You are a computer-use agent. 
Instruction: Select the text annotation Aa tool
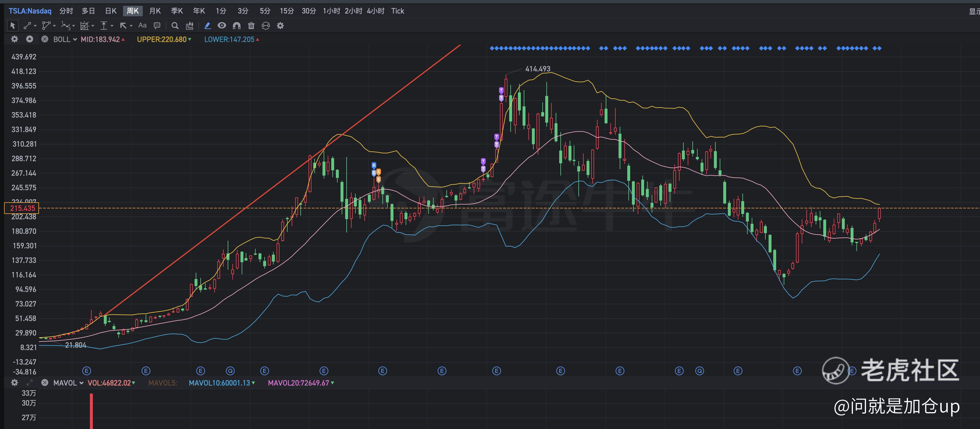(x=142, y=26)
